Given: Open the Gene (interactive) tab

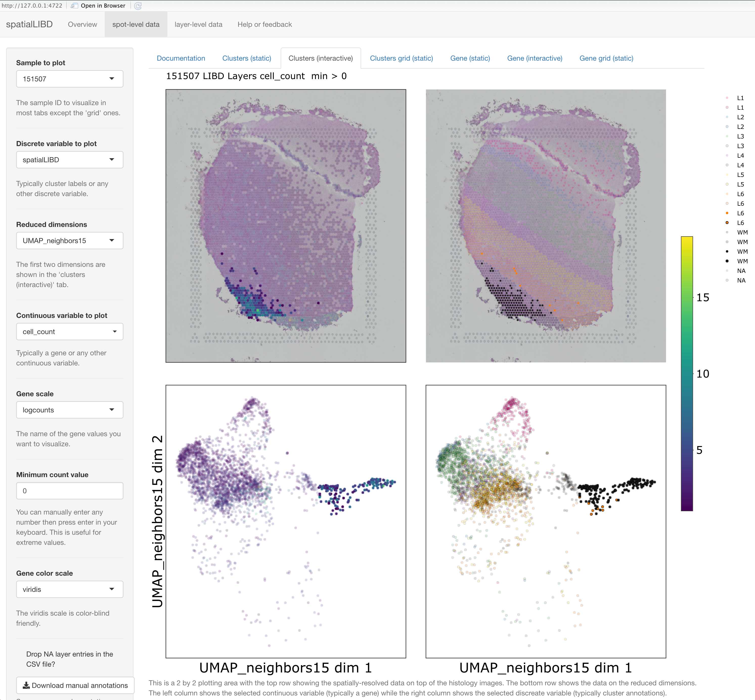Looking at the screenshot, I should click(x=535, y=58).
